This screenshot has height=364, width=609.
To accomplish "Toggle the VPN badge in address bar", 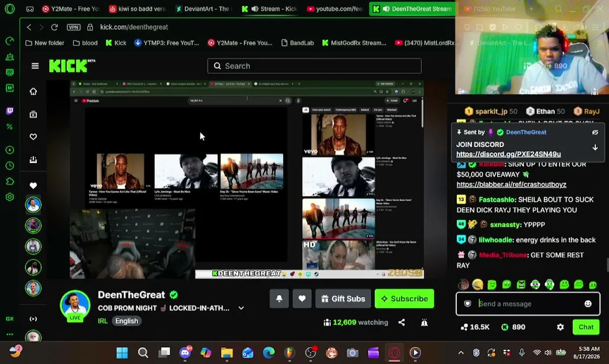I will click(73, 27).
